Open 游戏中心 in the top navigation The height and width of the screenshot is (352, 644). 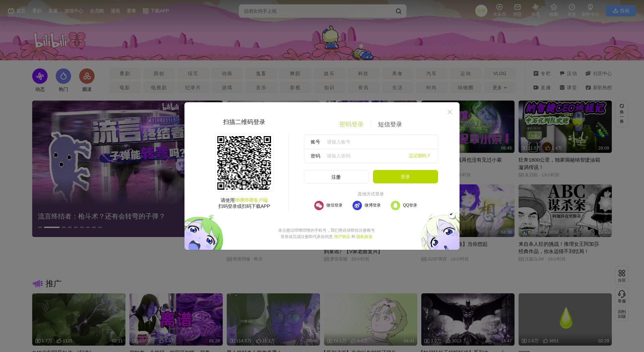click(x=73, y=11)
